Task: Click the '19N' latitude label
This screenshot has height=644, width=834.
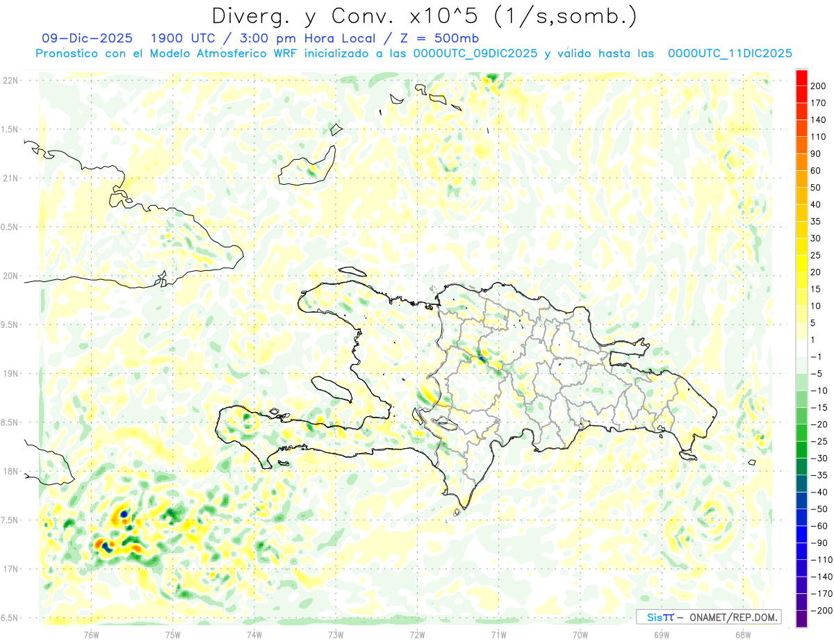Action: [10, 374]
